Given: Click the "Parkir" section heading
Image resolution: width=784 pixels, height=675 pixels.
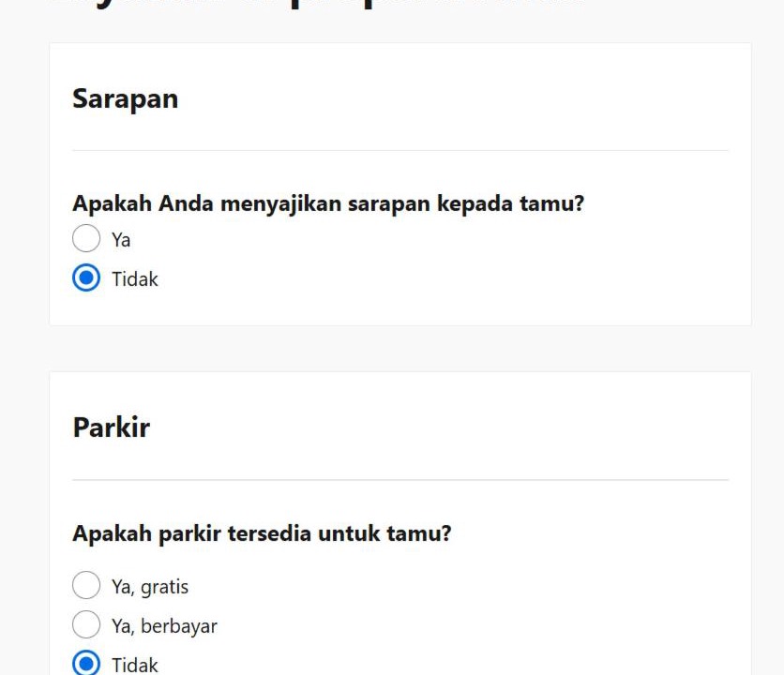Looking at the screenshot, I should [x=111, y=427].
